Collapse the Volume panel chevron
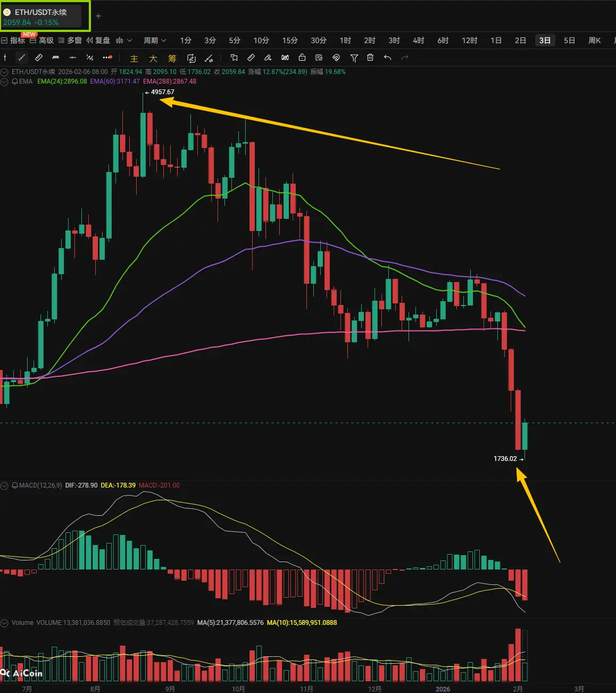This screenshot has height=693, width=616. 5,622
